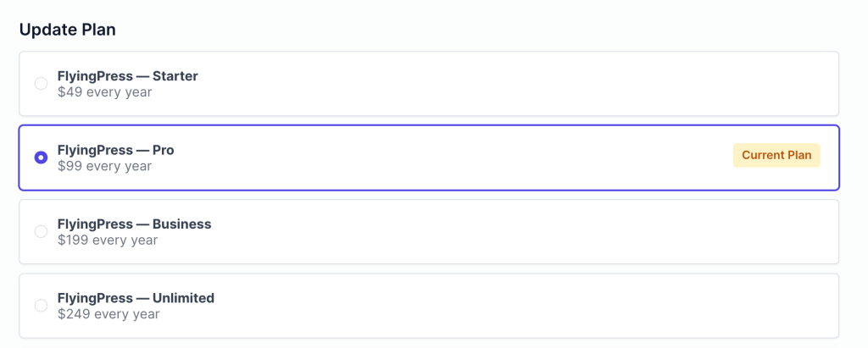Select the FlyingPress Starter radio button
The height and width of the screenshot is (348, 868).
click(41, 84)
